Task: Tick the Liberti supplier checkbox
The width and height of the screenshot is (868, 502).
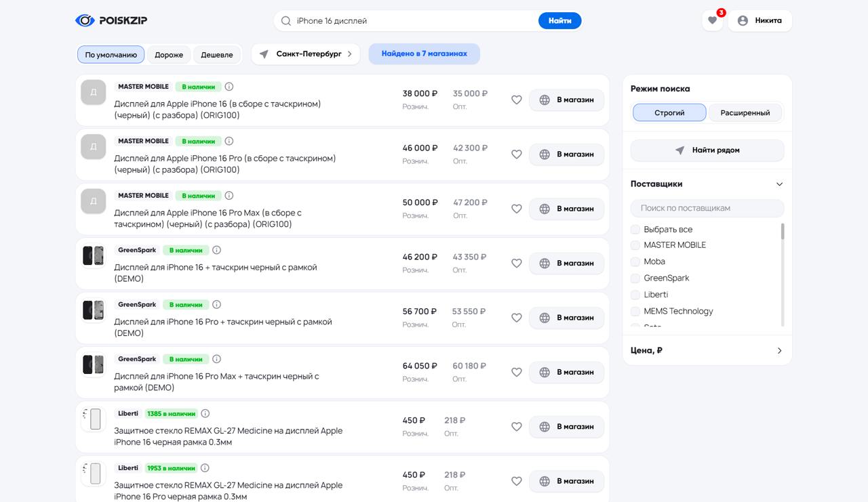Action: click(x=635, y=295)
